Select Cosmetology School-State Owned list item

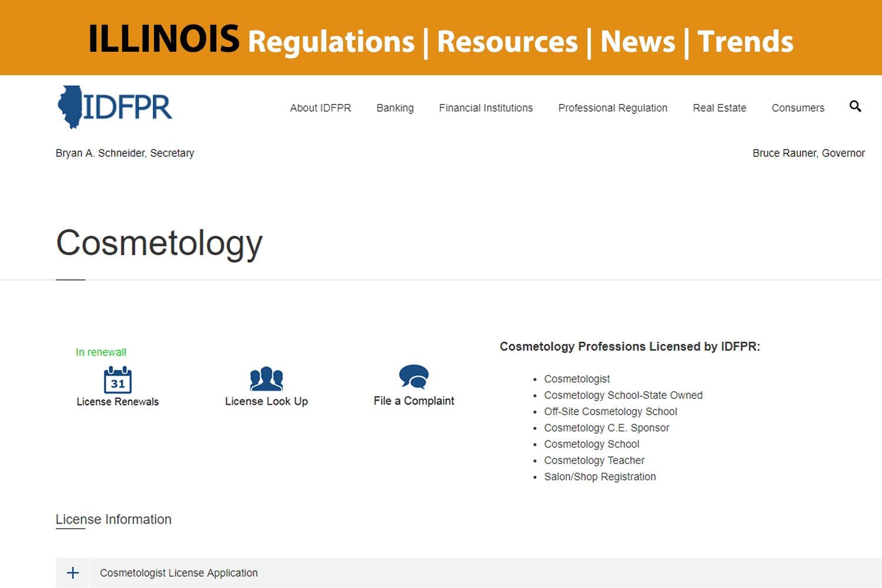tap(623, 395)
